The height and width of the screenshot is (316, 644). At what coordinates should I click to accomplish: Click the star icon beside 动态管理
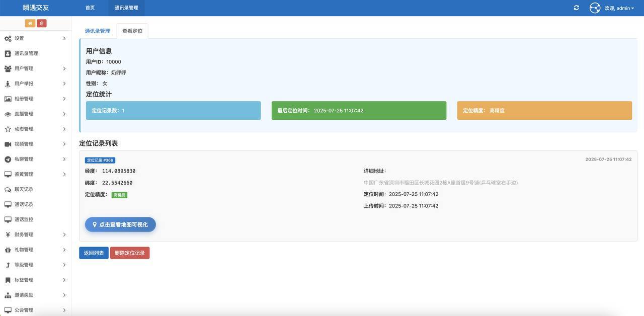[x=8, y=129]
